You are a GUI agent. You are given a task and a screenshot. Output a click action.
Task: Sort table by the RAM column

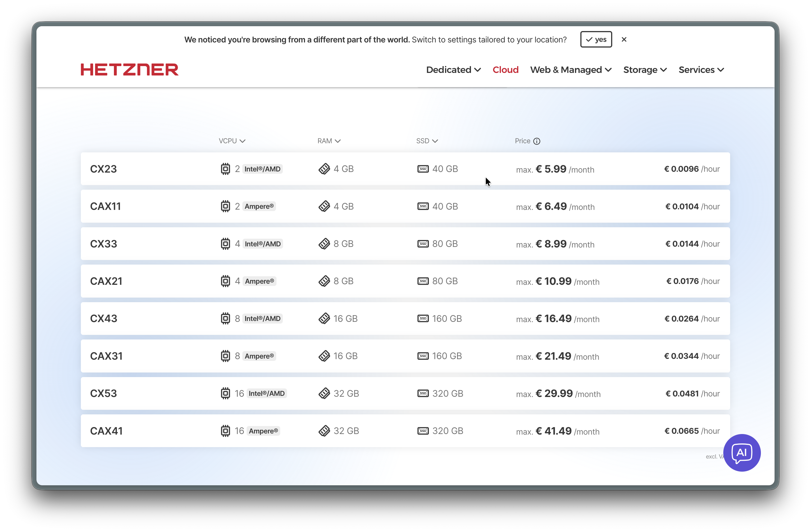click(x=329, y=141)
